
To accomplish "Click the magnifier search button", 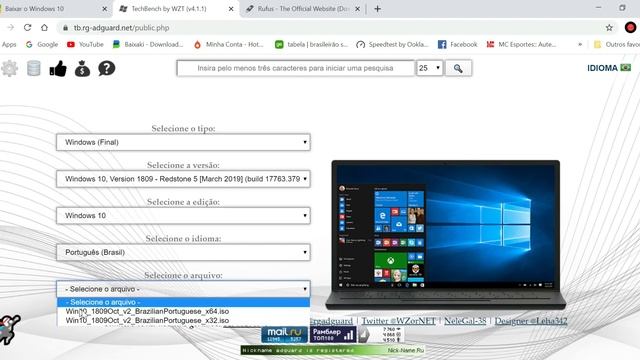I will [x=458, y=68].
